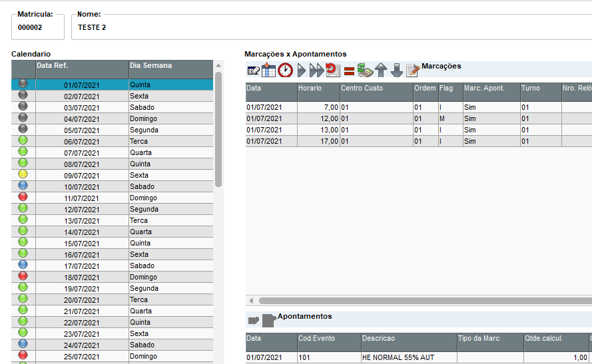
Task: Click the calendar scrollbar up arrow
Action: (218, 66)
